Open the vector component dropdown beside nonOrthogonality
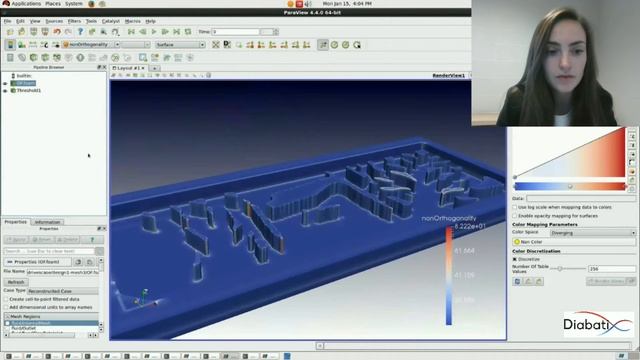 click(x=136, y=45)
